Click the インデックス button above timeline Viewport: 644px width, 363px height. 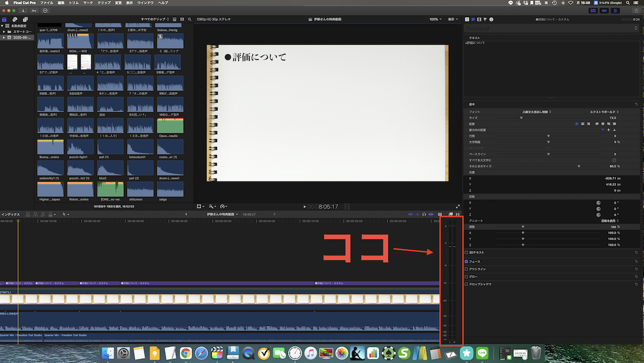[x=10, y=214]
